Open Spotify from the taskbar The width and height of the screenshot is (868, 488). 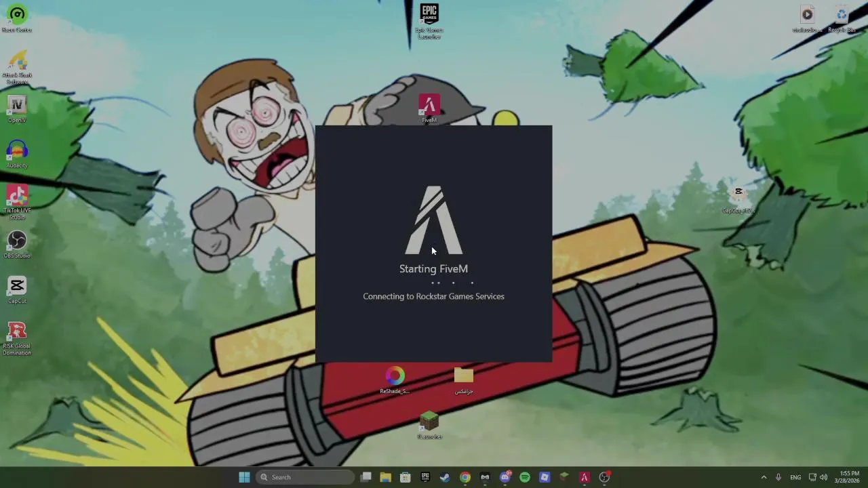click(x=525, y=477)
